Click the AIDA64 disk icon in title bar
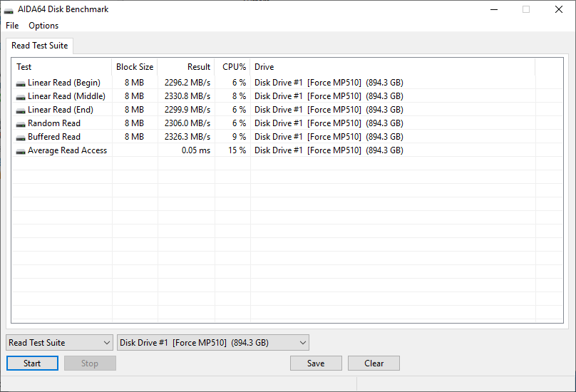 tap(9, 10)
